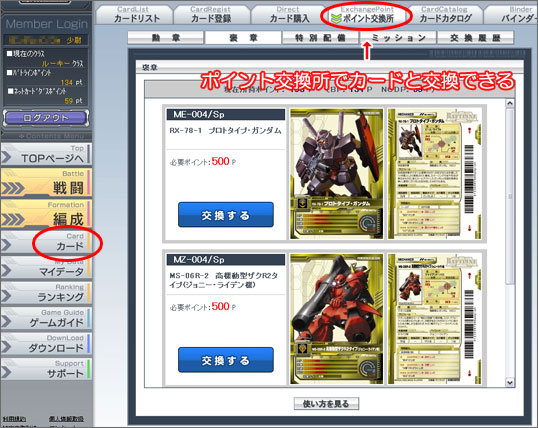Image resolution: width=538 pixels, height=428 pixels.
Task: Click the ログアウト logout button
Action: (46, 118)
